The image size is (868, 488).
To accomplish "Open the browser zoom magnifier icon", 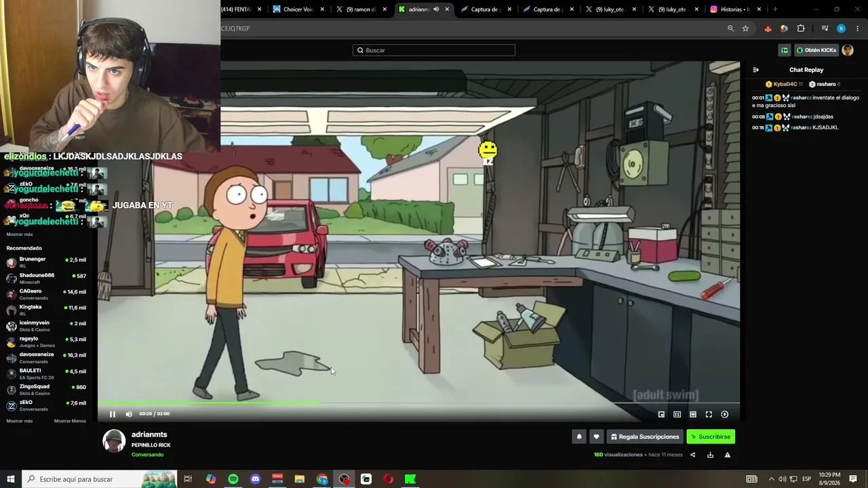I will coord(730,28).
